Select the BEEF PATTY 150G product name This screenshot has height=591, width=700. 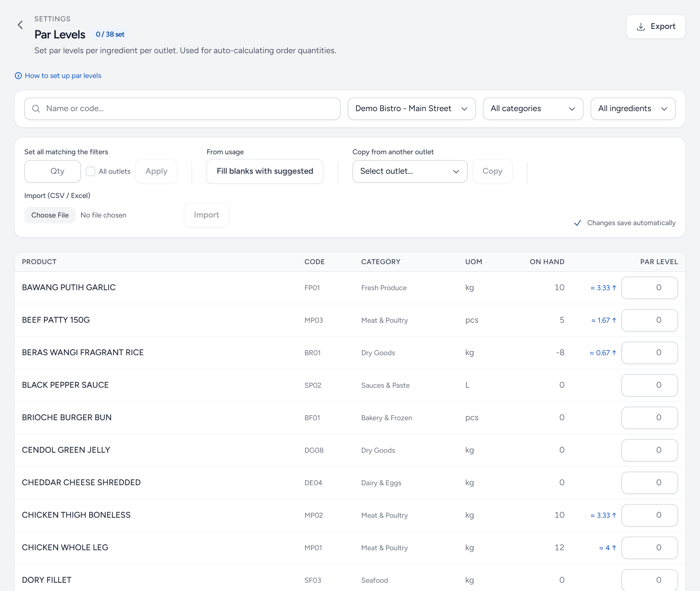[x=56, y=320]
